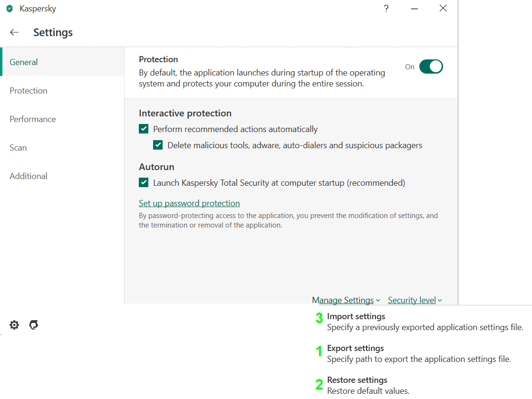
Task: Minimize the Kaspersky window
Action: (x=415, y=9)
